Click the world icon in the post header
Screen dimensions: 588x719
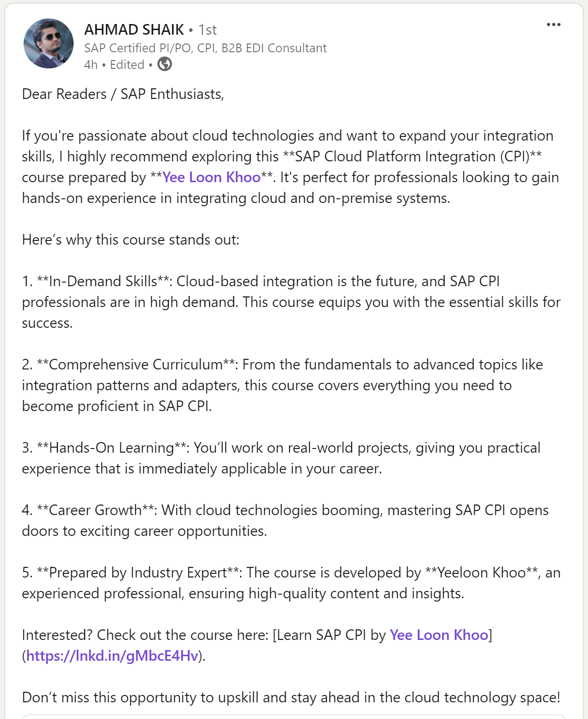coord(164,65)
